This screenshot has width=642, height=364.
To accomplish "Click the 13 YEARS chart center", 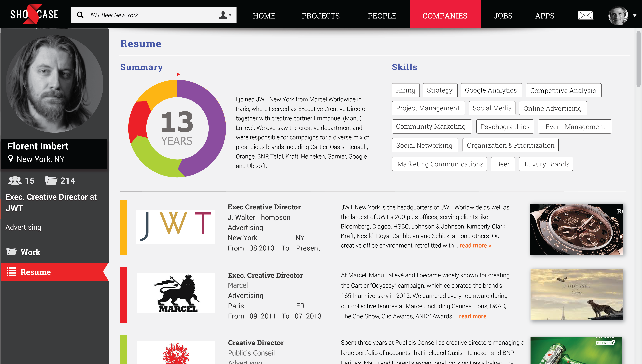I will pyautogui.click(x=177, y=128).
